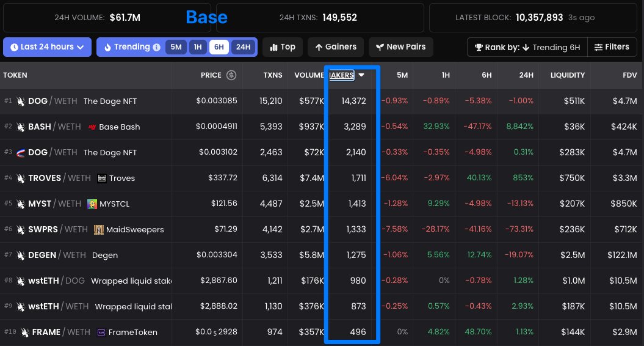644x346 pixels.
Task: Sort by the VOLUME column header
Action: pos(309,75)
